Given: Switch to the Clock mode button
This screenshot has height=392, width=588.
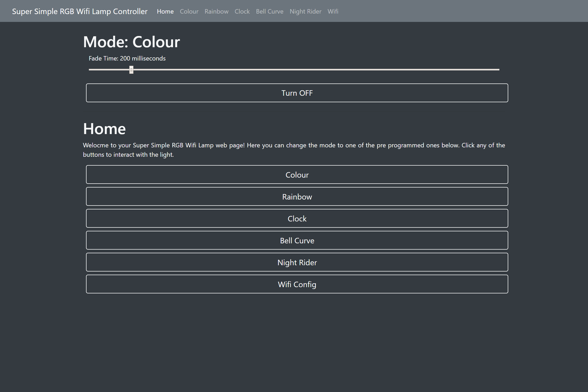Looking at the screenshot, I should 297,218.
